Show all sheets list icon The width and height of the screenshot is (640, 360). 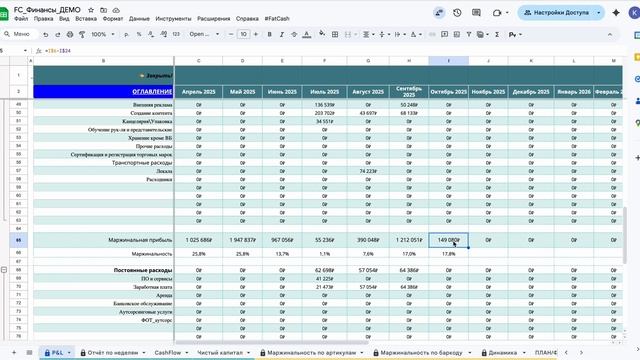coord(29,353)
